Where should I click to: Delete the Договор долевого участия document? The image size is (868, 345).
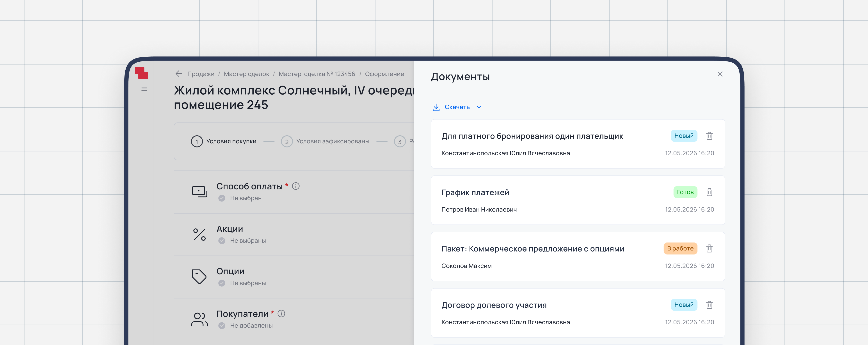(x=709, y=305)
